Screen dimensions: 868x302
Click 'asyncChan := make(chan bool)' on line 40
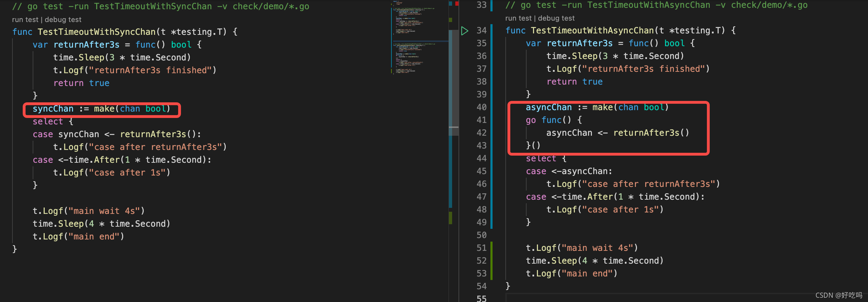(597, 107)
